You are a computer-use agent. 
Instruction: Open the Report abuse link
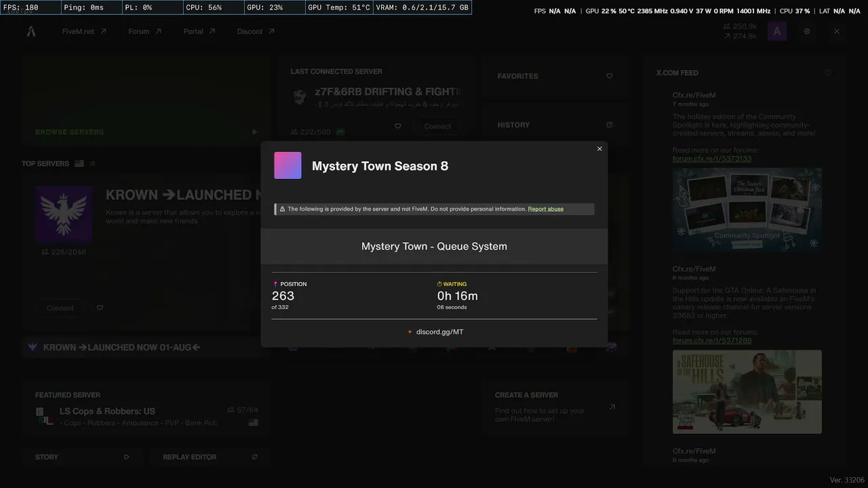[546, 209]
